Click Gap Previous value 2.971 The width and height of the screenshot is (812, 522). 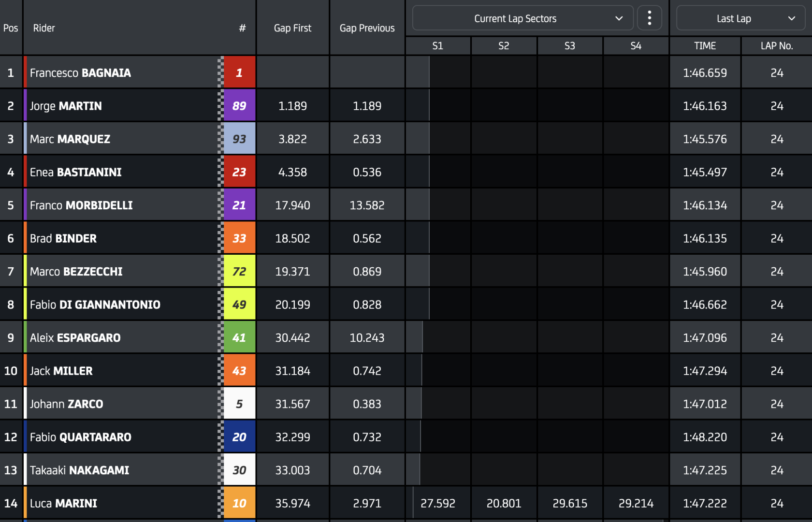(367, 503)
